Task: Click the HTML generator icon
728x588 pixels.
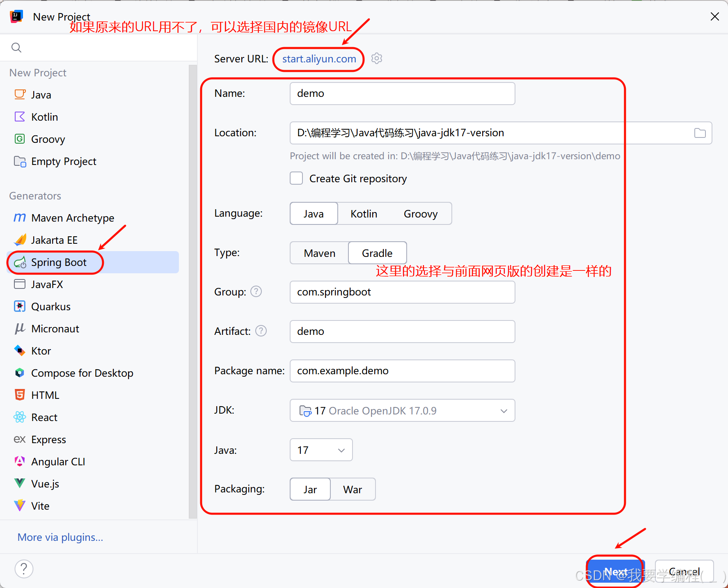Action: point(20,395)
